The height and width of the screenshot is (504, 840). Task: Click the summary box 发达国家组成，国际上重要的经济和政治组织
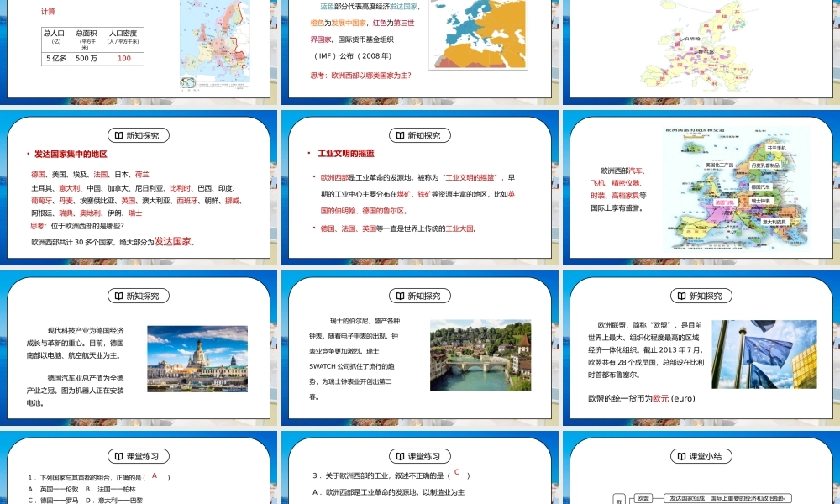(727, 498)
